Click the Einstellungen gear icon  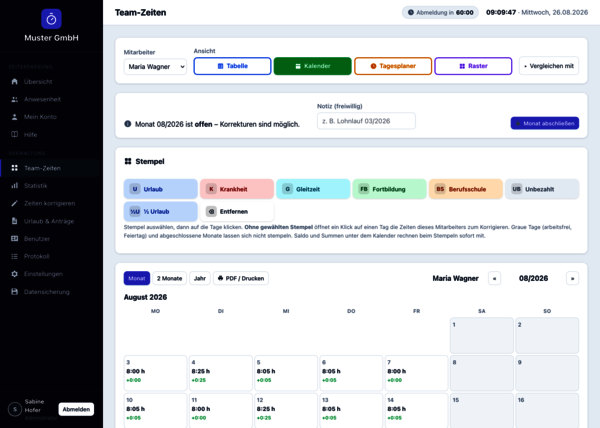15,274
